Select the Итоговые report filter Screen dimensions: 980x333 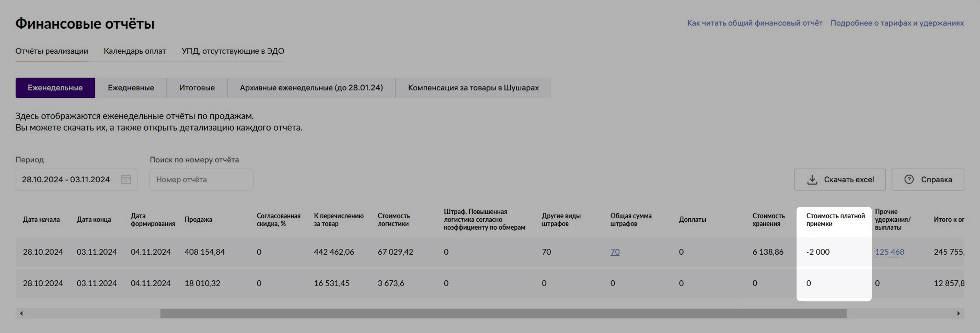click(x=197, y=88)
